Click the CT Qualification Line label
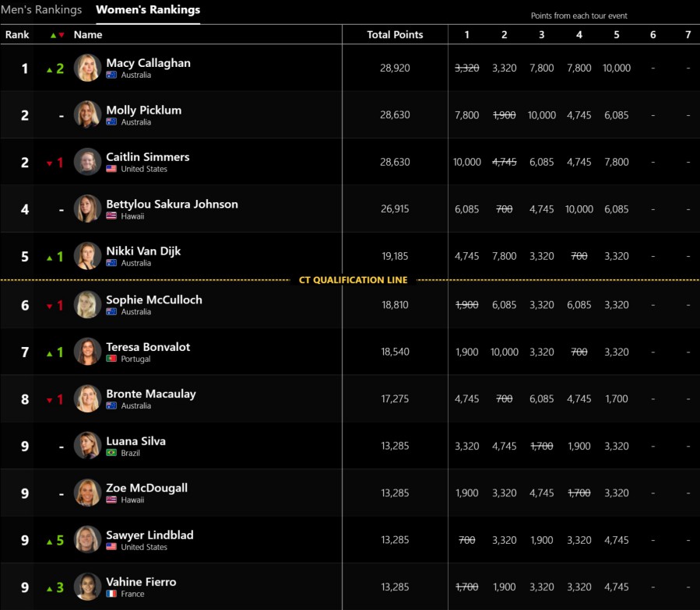 click(x=354, y=280)
